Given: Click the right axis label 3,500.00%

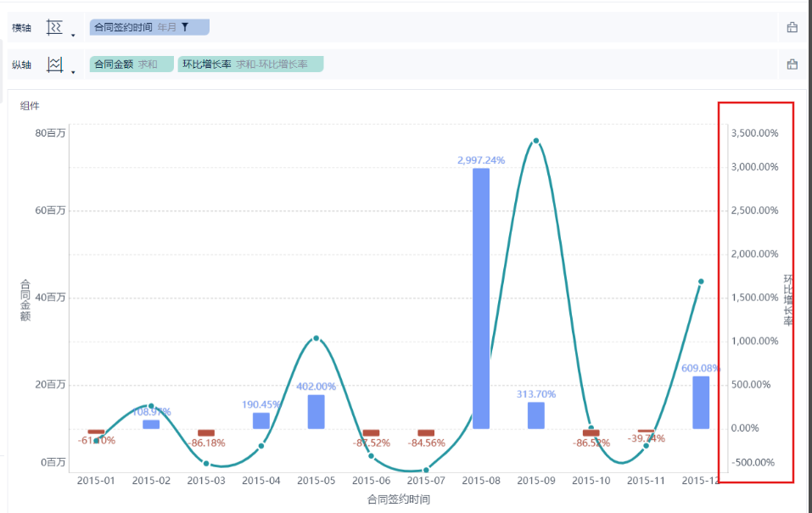Looking at the screenshot, I should point(754,133).
